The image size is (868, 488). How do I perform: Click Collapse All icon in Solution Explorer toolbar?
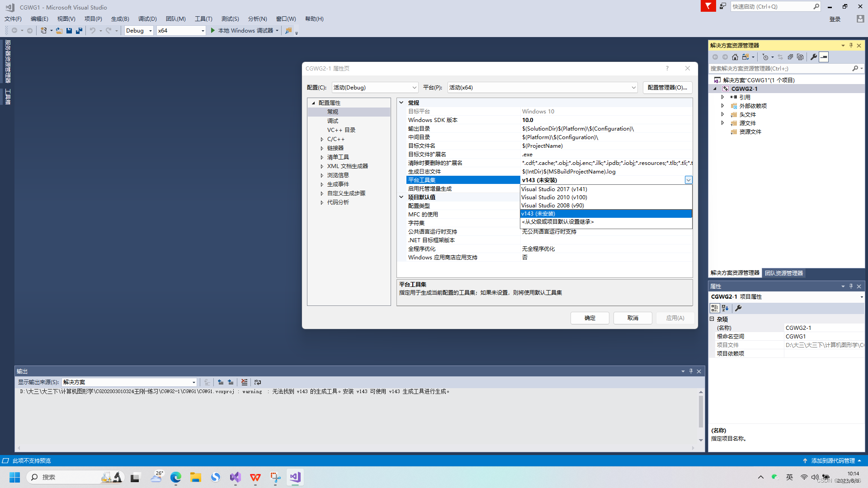[x=790, y=57]
